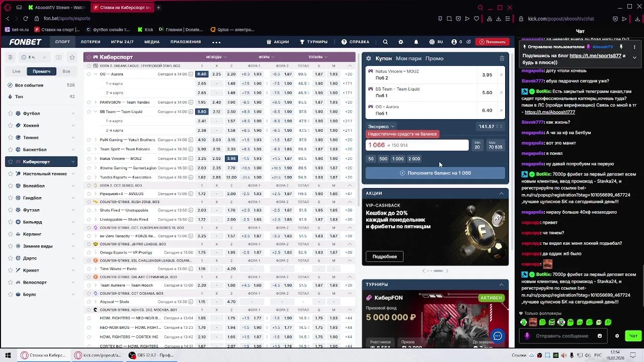644x362 pixels.
Task: Open notifications bell in Fonbet header
Action: coord(416,42)
